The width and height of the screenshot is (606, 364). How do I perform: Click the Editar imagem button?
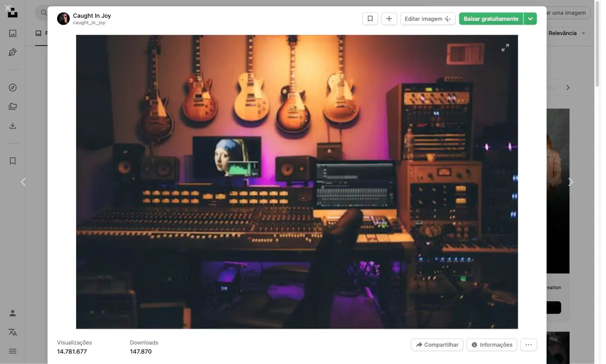click(x=428, y=19)
